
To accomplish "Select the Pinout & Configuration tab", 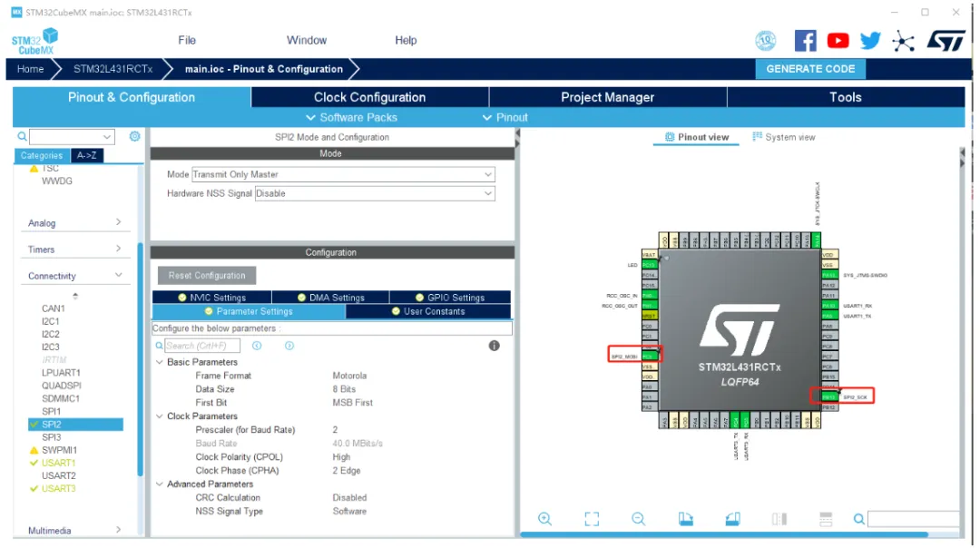I will tap(132, 97).
